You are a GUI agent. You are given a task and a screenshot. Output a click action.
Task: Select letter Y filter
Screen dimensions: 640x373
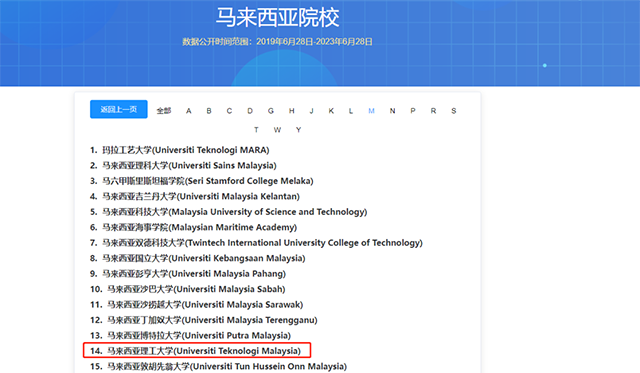click(x=298, y=130)
